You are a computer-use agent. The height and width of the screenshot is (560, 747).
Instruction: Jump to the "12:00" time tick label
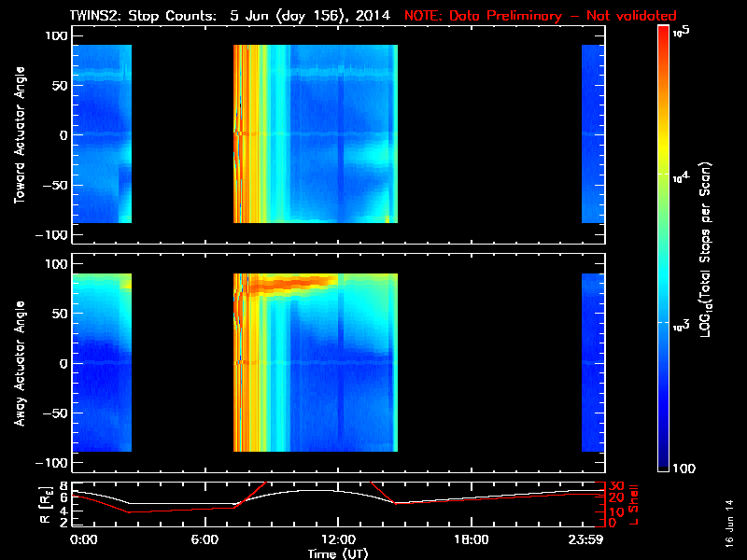point(338,540)
